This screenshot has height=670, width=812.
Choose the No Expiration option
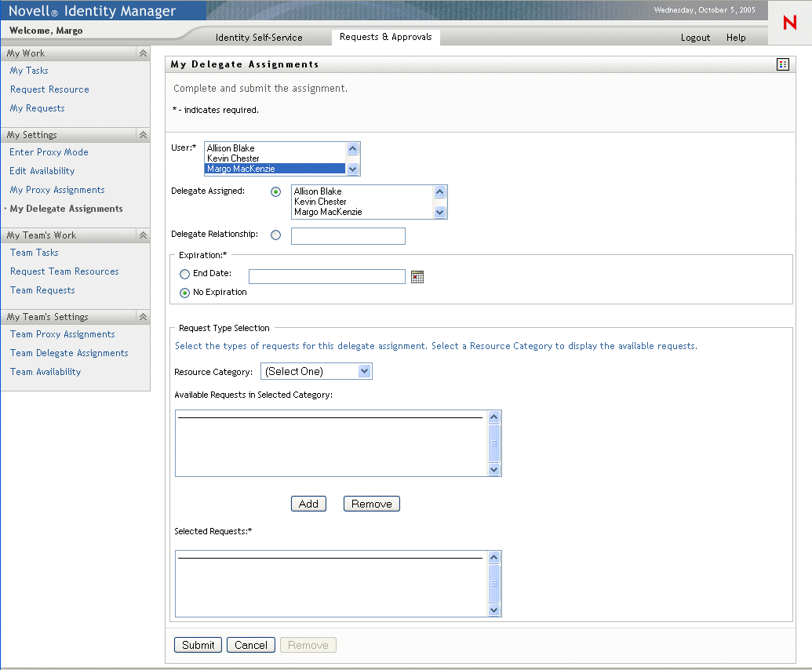coord(184,293)
